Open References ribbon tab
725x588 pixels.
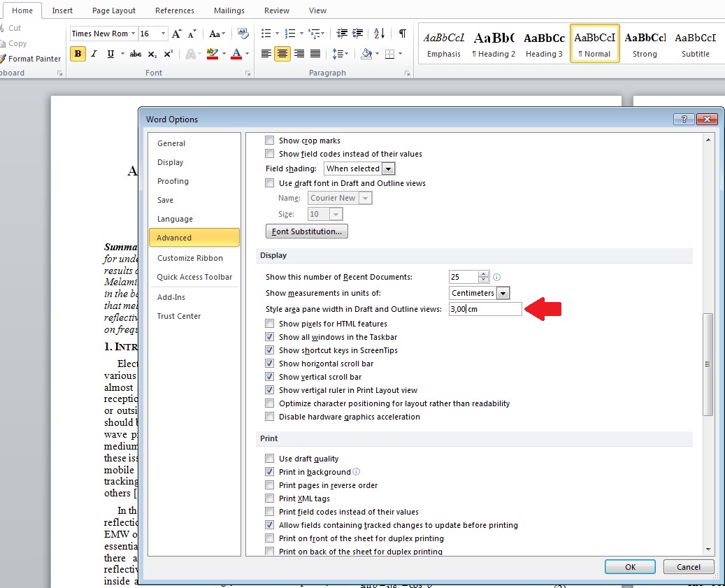pos(174,10)
